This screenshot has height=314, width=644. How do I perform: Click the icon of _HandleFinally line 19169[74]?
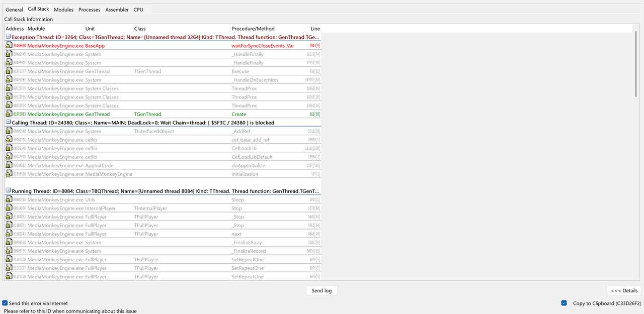9,54
